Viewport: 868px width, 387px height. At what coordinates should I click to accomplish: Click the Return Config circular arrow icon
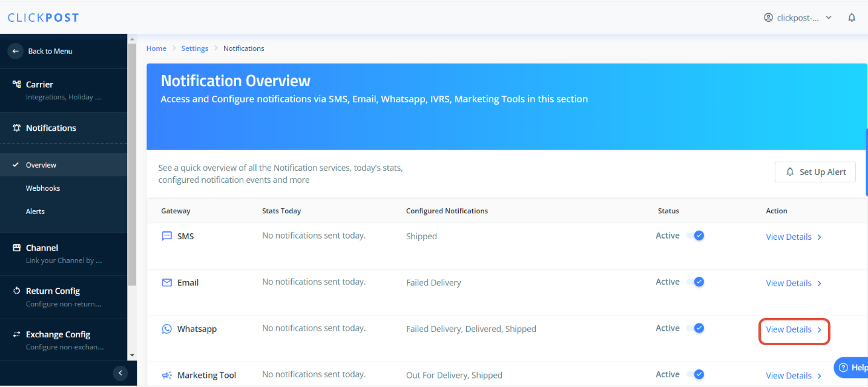[17, 291]
